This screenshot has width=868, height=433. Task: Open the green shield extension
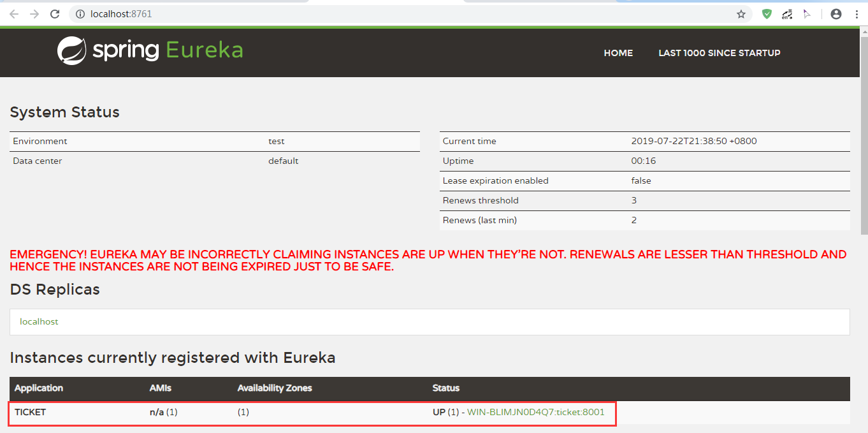click(x=767, y=14)
